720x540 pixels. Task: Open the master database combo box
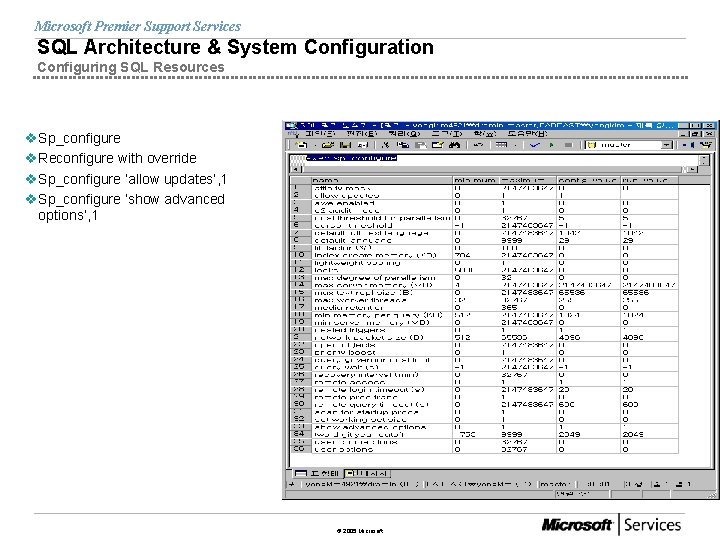[629, 145]
